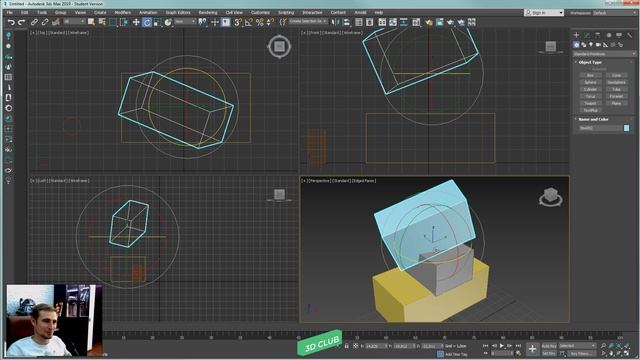
Task: Open the Select by Name dialog
Action: (102, 22)
